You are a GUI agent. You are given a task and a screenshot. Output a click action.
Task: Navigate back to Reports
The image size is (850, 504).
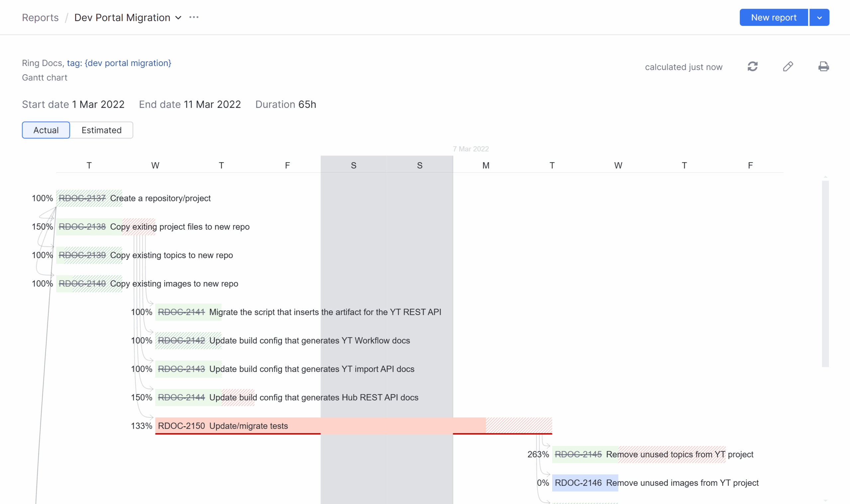[x=40, y=17]
